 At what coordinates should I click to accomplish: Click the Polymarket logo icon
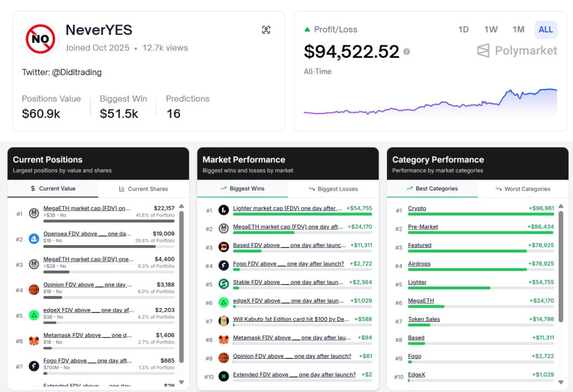point(483,50)
